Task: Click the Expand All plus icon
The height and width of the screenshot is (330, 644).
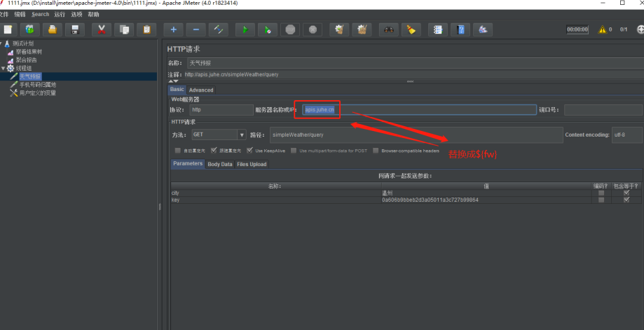Action: coord(173,29)
